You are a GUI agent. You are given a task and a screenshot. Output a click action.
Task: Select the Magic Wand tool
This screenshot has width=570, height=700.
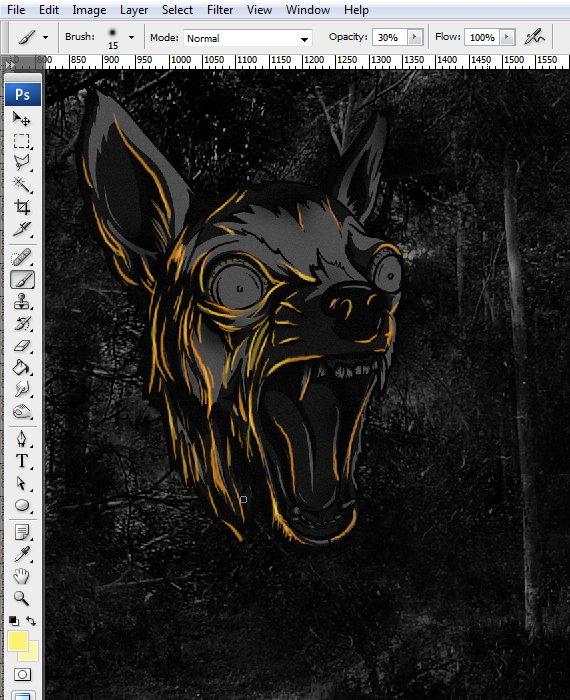click(x=21, y=184)
